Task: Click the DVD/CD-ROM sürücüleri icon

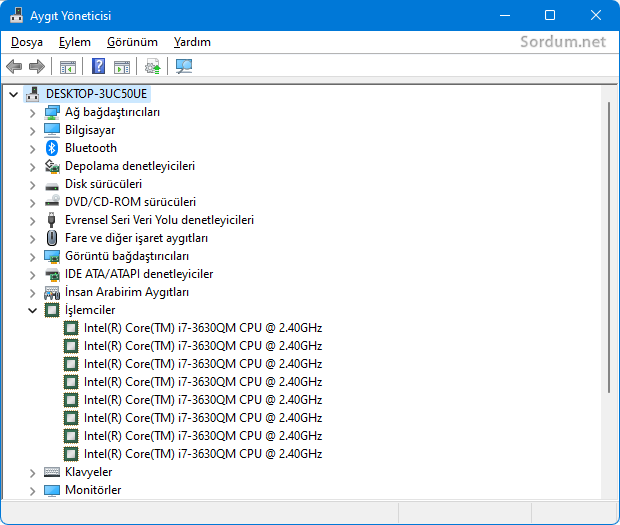Action: 52,202
